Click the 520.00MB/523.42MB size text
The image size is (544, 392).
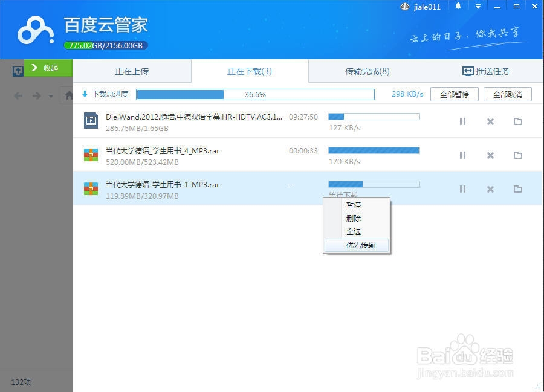coord(142,162)
